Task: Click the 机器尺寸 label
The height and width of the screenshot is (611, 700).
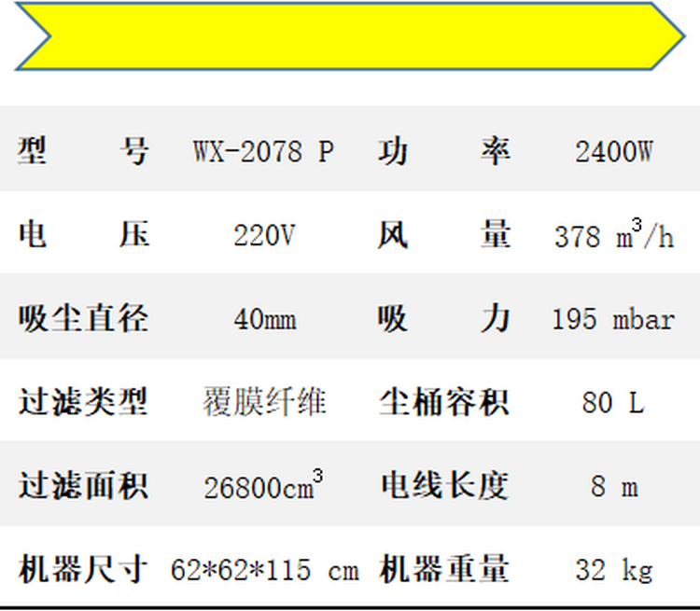Action: (x=83, y=569)
